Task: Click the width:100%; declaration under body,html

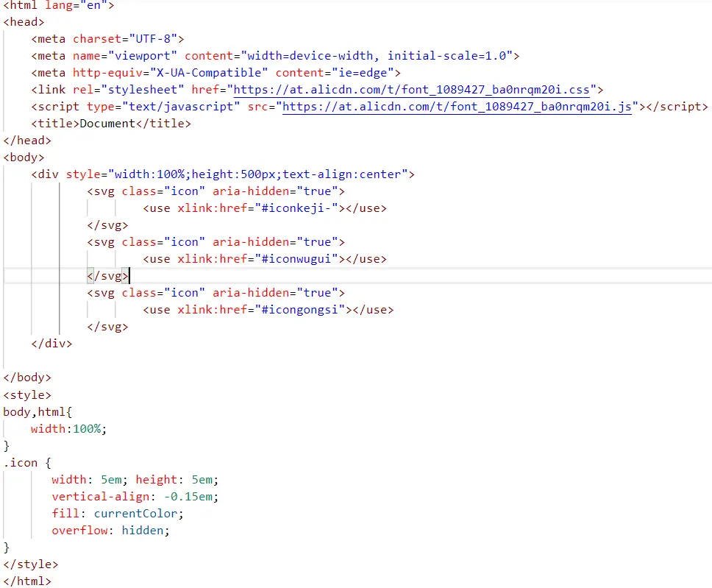Action: (69, 429)
